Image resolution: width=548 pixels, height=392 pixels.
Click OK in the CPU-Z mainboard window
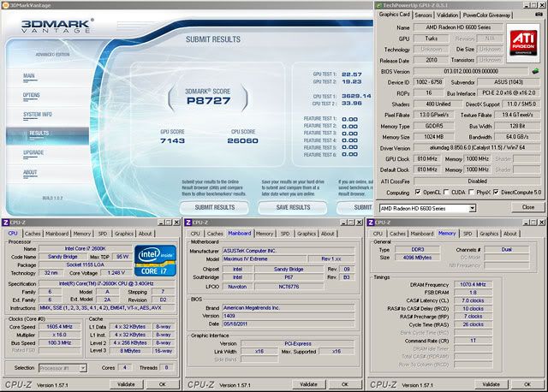[345, 384]
